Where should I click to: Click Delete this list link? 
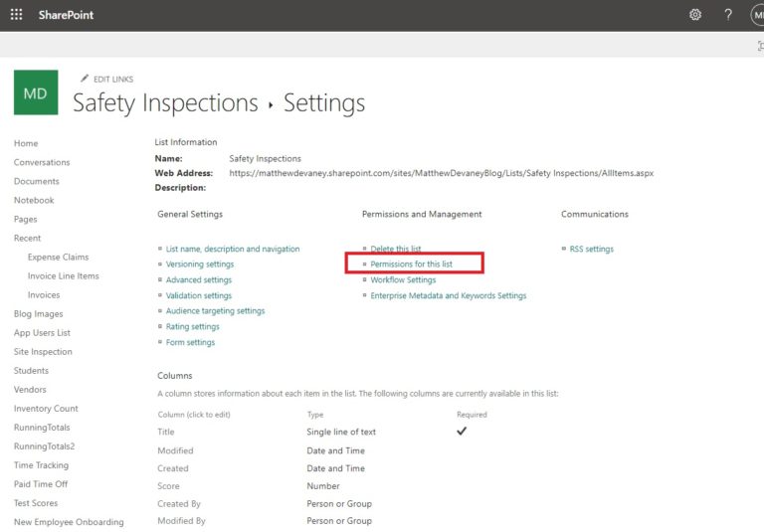pyautogui.click(x=396, y=249)
